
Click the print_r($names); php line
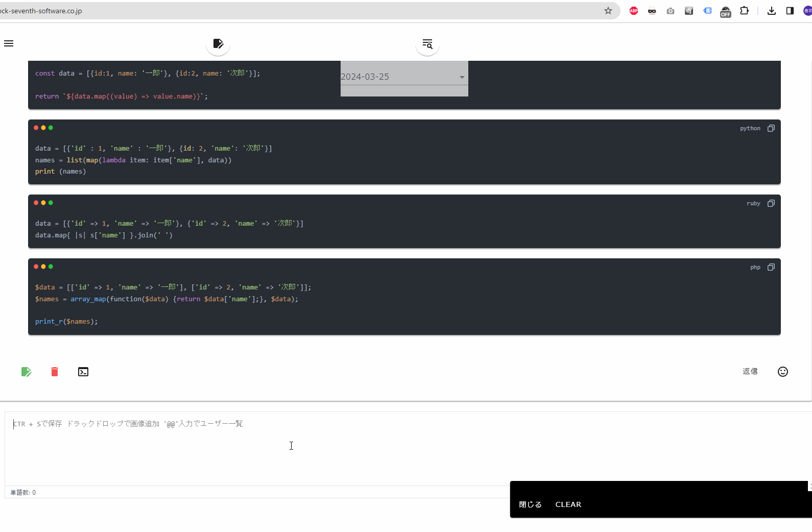pos(66,322)
